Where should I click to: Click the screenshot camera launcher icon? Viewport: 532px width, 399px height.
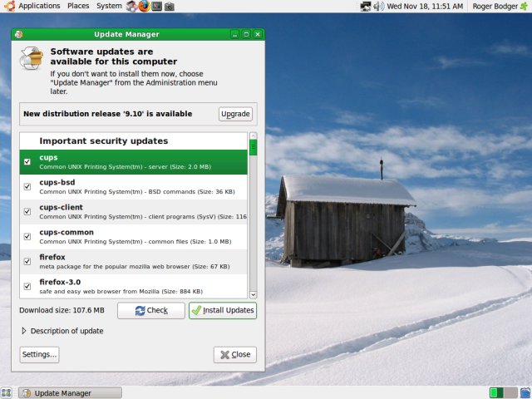coord(170,7)
